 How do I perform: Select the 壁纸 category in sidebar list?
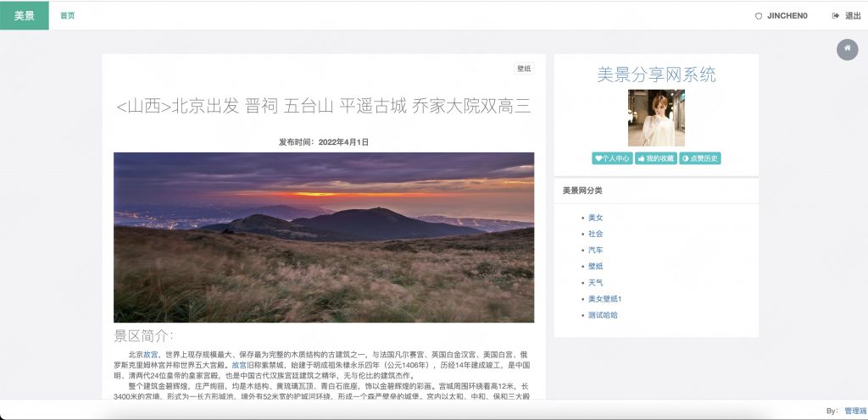click(x=595, y=266)
